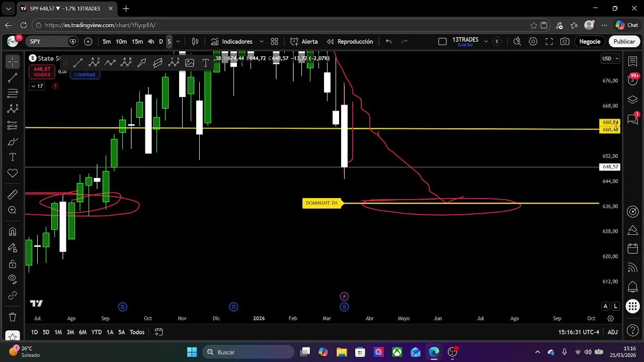Click the red VENDER 648,57 button

[42, 72]
